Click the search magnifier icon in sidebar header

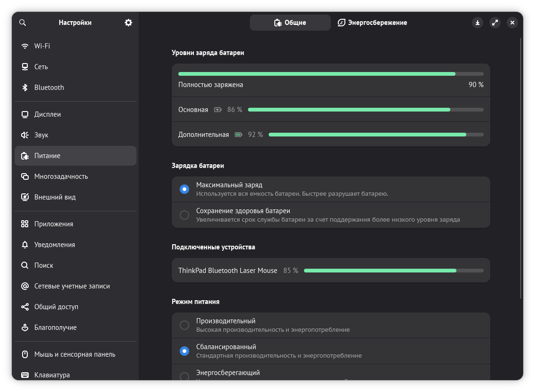point(23,23)
